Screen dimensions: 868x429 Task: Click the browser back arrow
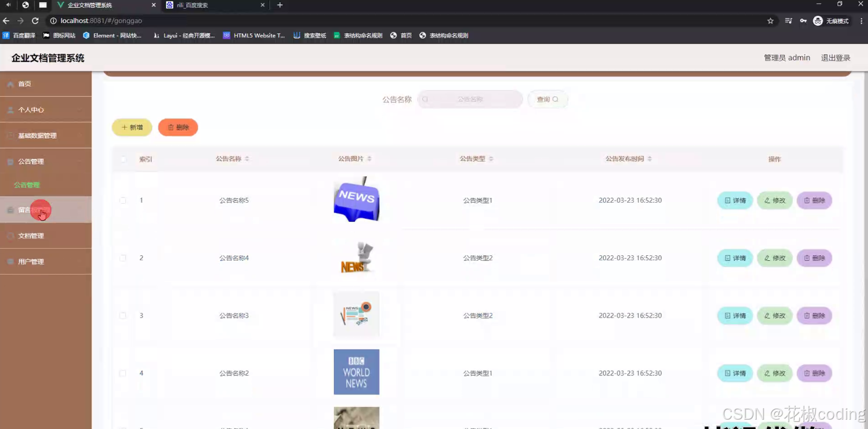pos(6,21)
